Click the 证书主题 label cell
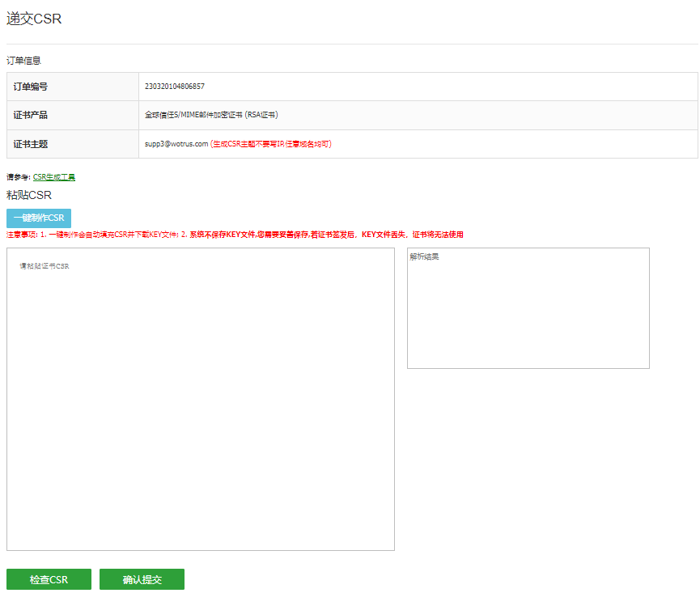 coord(31,144)
